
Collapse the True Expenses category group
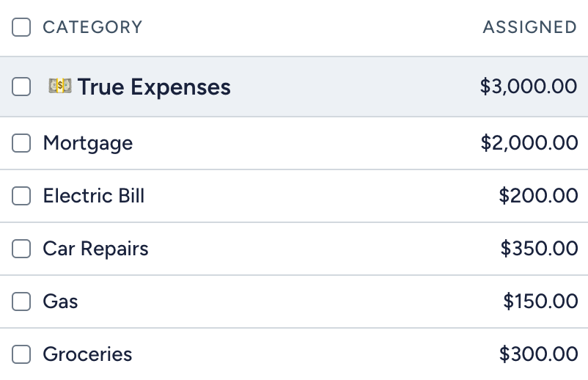pos(154,87)
